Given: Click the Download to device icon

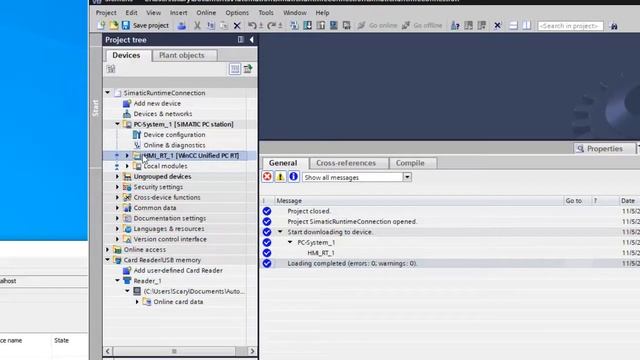Looking at the screenshot, I should click(x=307, y=26).
